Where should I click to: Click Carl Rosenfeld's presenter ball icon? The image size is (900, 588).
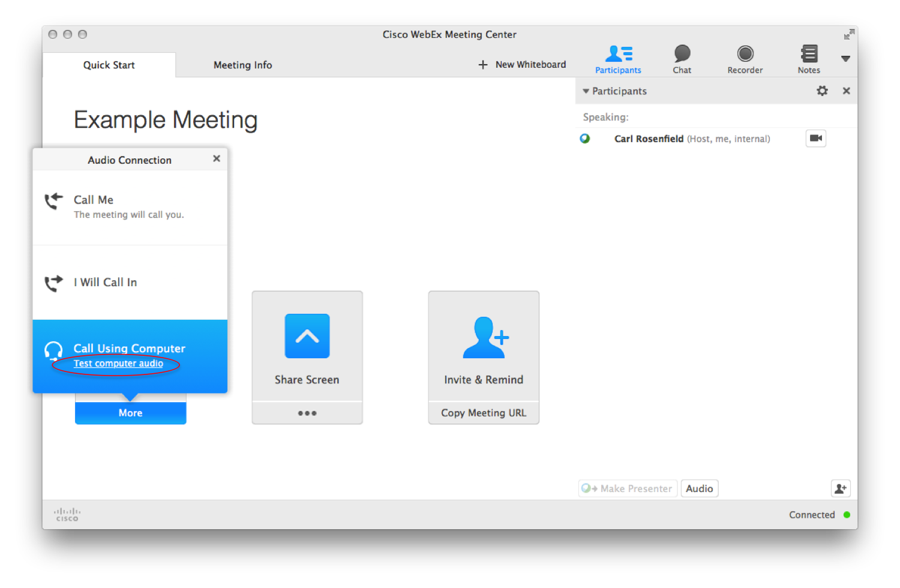click(x=585, y=139)
